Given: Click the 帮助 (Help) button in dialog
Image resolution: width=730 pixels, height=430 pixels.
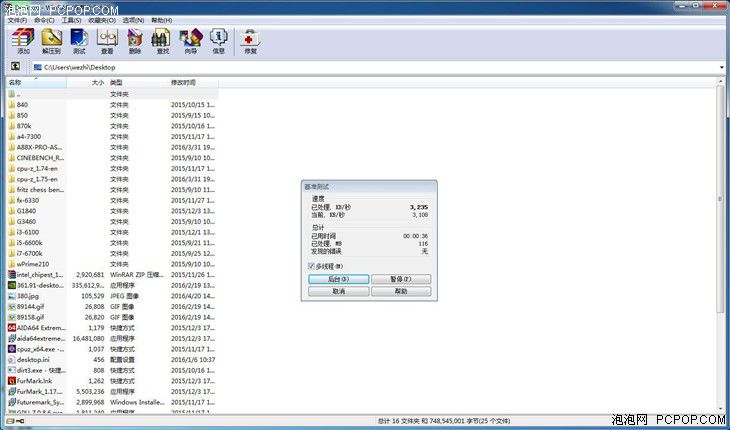Looking at the screenshot, I should point(401,291).
